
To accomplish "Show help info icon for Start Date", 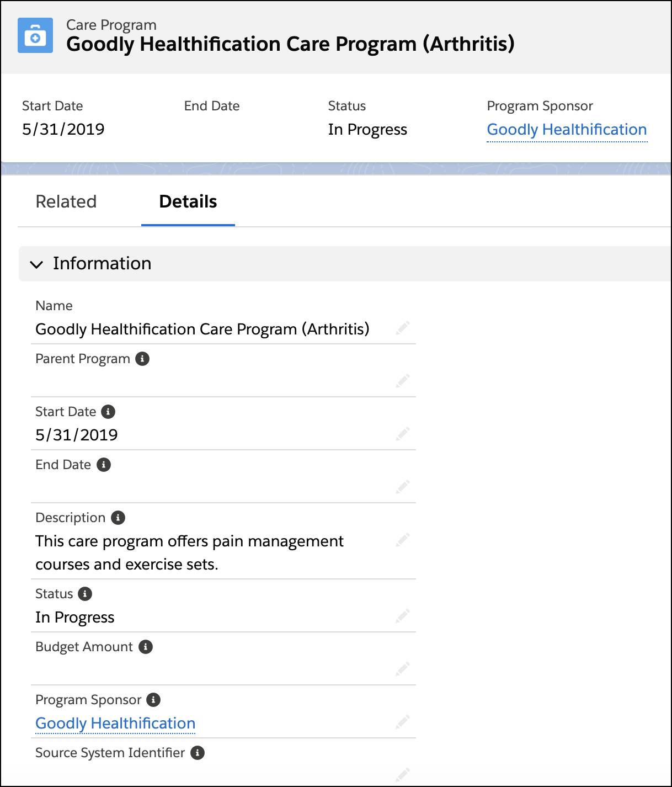I will pos(108,412).
